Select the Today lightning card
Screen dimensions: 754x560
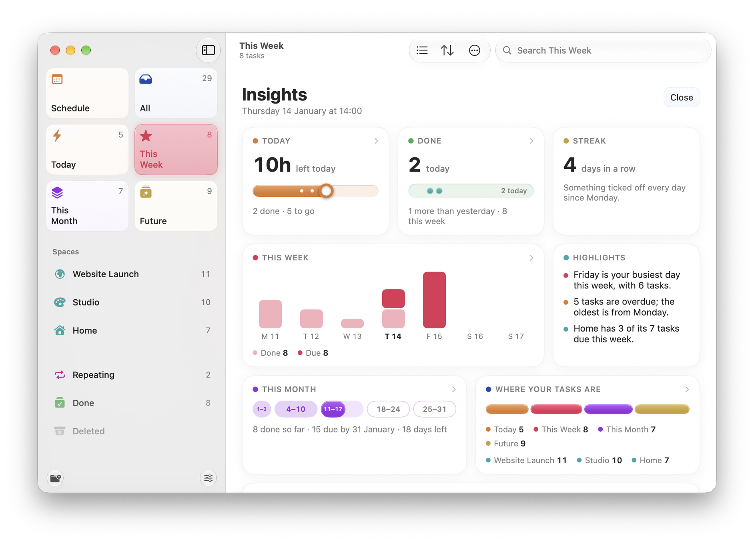click(87, 150)
